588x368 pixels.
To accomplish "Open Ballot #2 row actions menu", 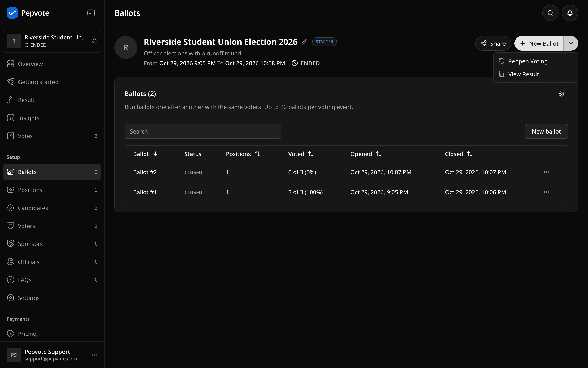I will tap(546, 172).
